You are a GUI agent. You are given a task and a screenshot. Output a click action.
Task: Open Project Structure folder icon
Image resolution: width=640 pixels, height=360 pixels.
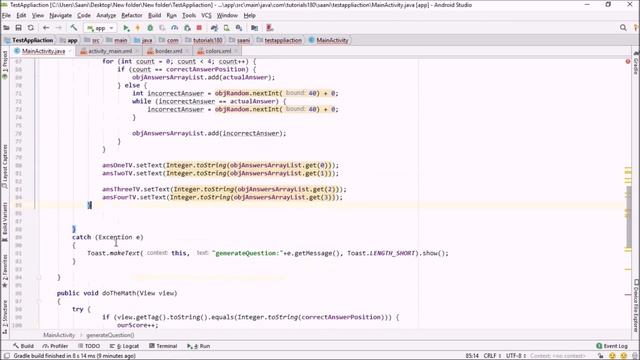(x=254, y=28)
